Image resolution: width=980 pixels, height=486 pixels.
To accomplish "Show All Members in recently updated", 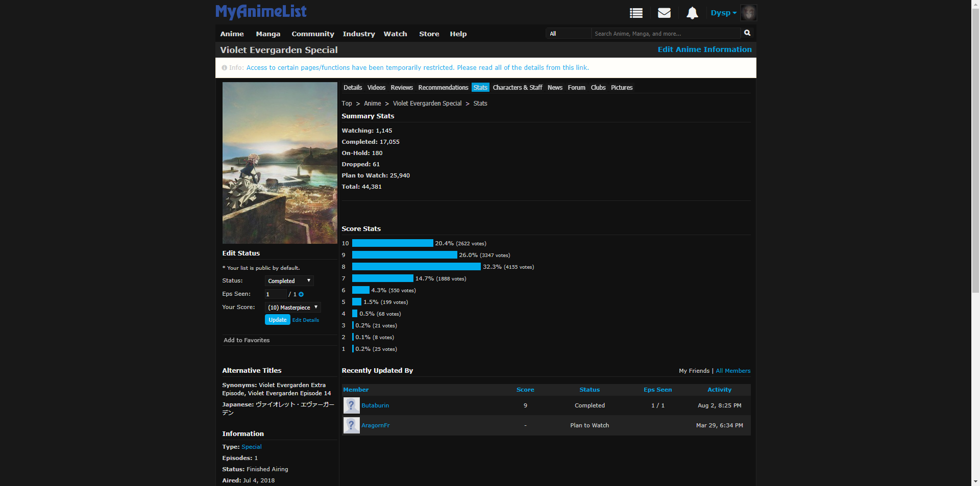I will click(x=733, y=371).
